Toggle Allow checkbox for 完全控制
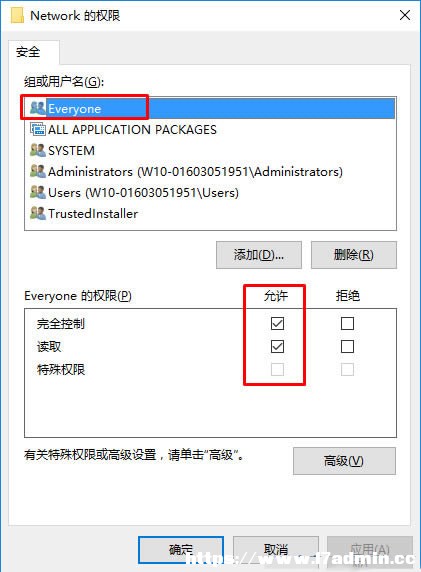Viewport: 421px width, 572px height. coord(277,323)
